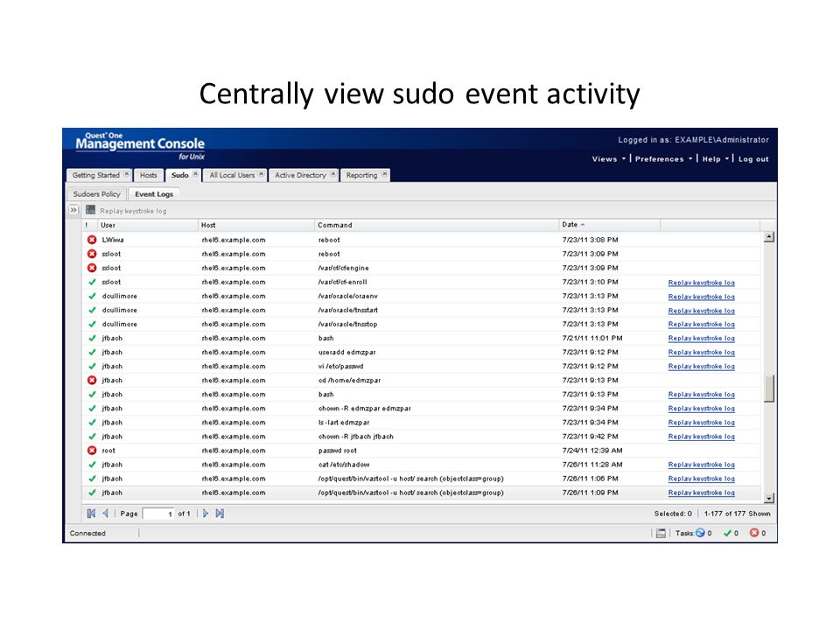Select the /var/oracle/tnsstop command cell
Image resolution: width=840 pixels, height=630 pixels.
point(347,324)
